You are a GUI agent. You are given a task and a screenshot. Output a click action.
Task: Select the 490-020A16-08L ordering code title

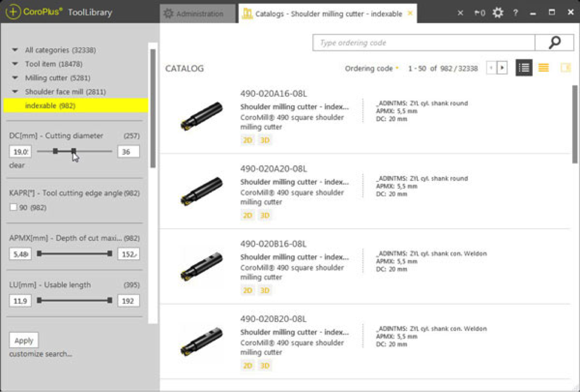(274, 94)
